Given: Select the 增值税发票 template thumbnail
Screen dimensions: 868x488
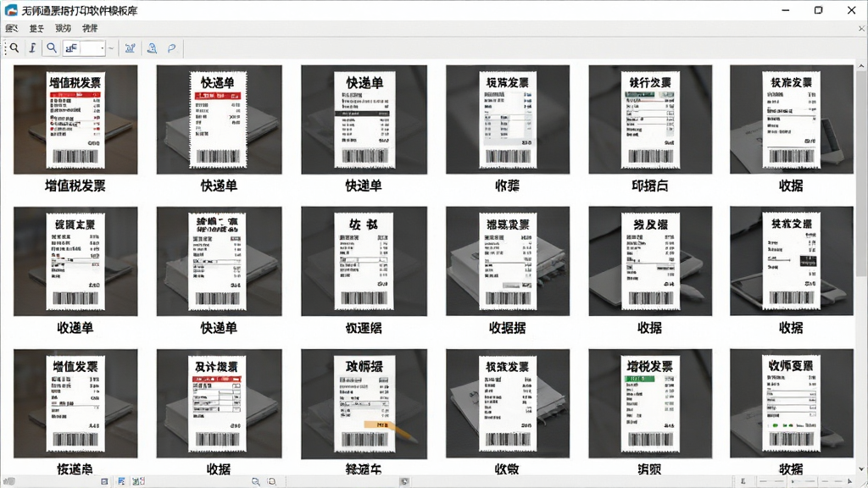Looking at the screenshot, I should (75, 119).
